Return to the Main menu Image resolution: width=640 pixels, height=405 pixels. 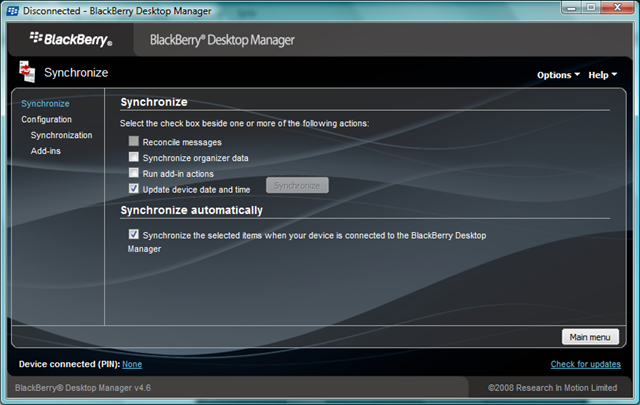point(590,337)
